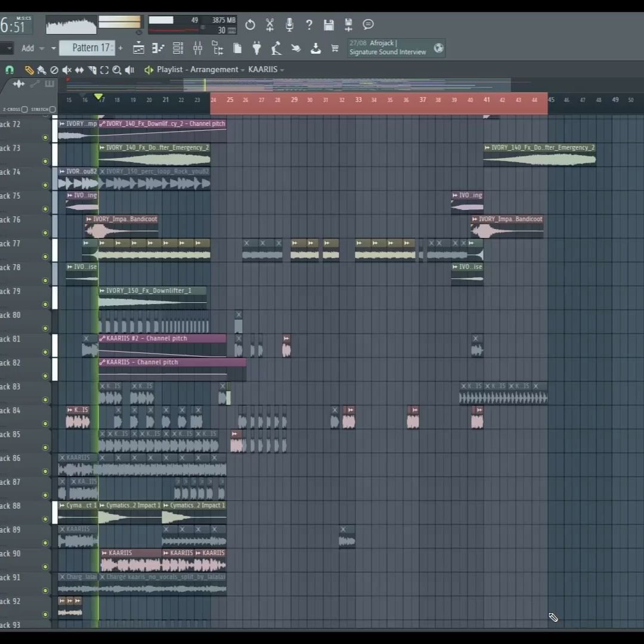Image resolution: width=644 pixels, height=644 pixels.
Task: Enable the STRETCH checkbox
Action: [x=52, y=109]
